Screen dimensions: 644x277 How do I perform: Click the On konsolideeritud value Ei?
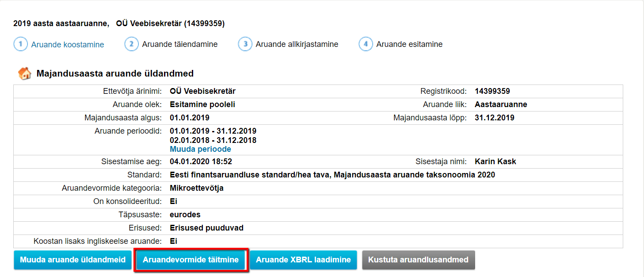[173, 201]
